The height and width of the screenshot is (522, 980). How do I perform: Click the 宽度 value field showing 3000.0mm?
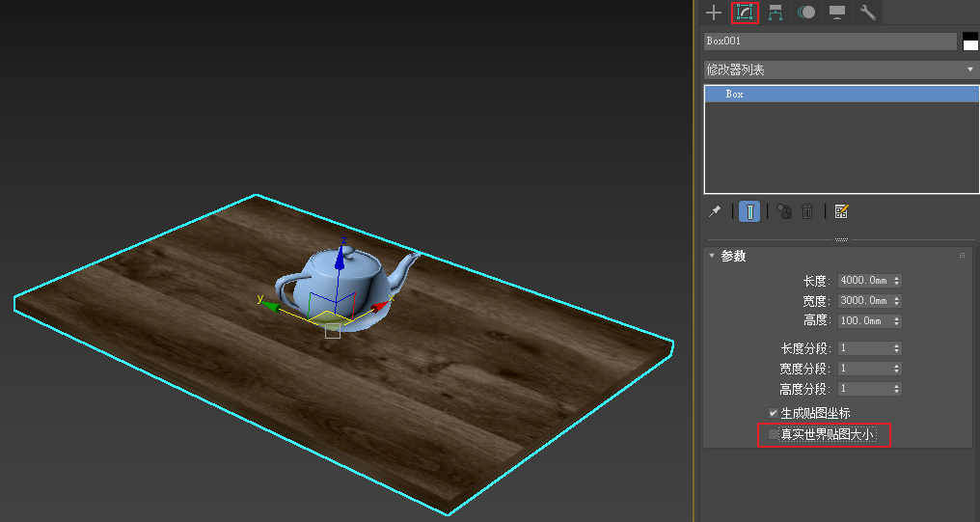coord(863,301)
